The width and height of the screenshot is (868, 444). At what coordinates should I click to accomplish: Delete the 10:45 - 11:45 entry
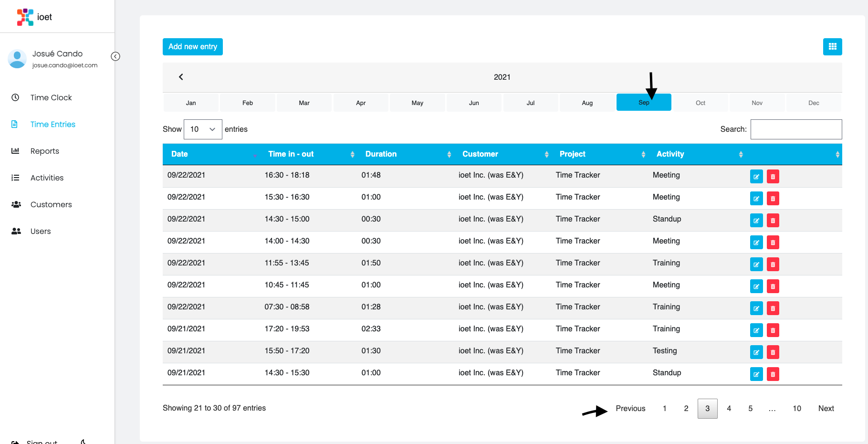773,286
